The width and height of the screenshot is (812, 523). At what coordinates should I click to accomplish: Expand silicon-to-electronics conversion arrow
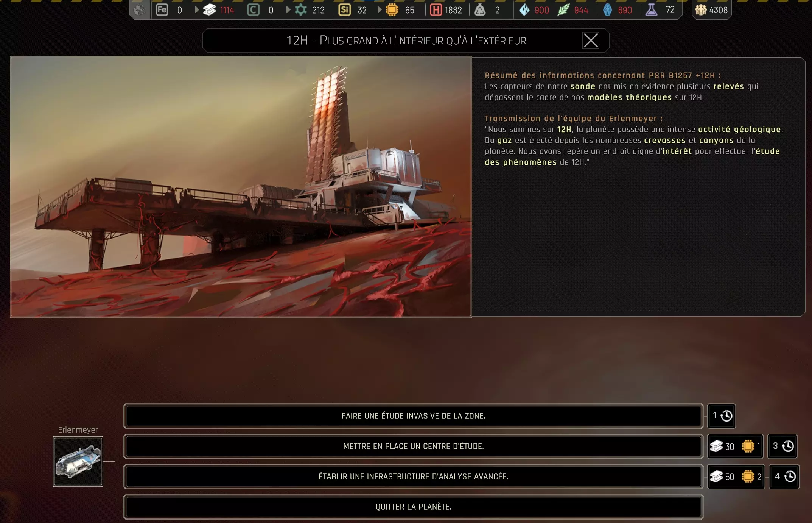[x=379, y=10]
